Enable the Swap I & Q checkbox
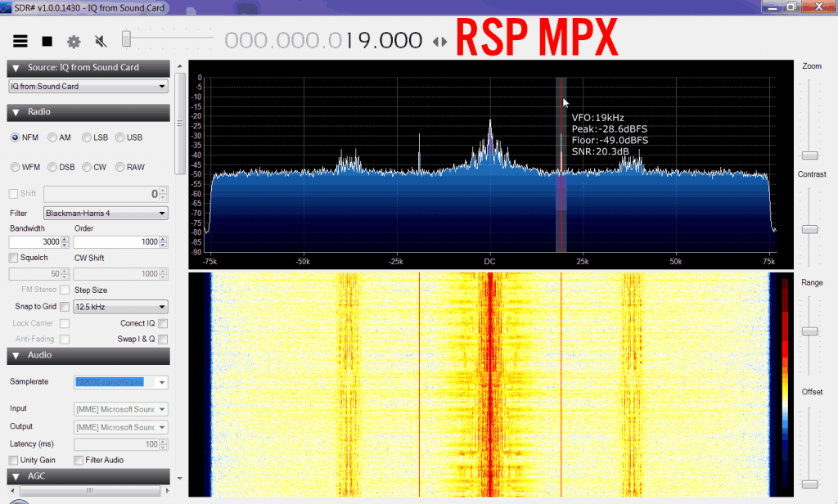Screen dimensions: 838x504 163,339
